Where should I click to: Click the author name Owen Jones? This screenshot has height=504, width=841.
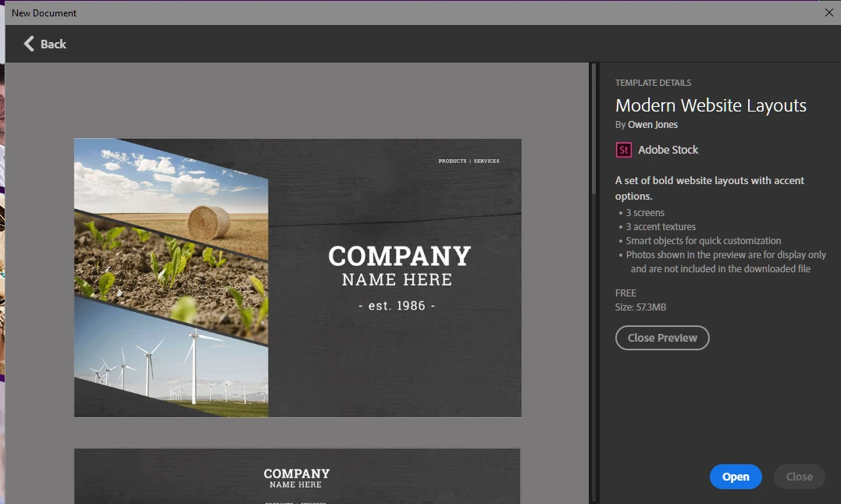(x=653, y=125)
